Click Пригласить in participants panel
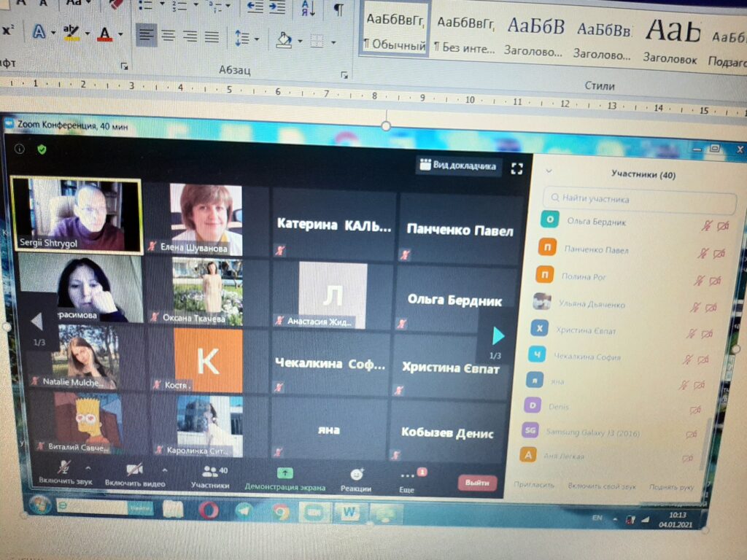747x560 pixels. tap(533, 485)
